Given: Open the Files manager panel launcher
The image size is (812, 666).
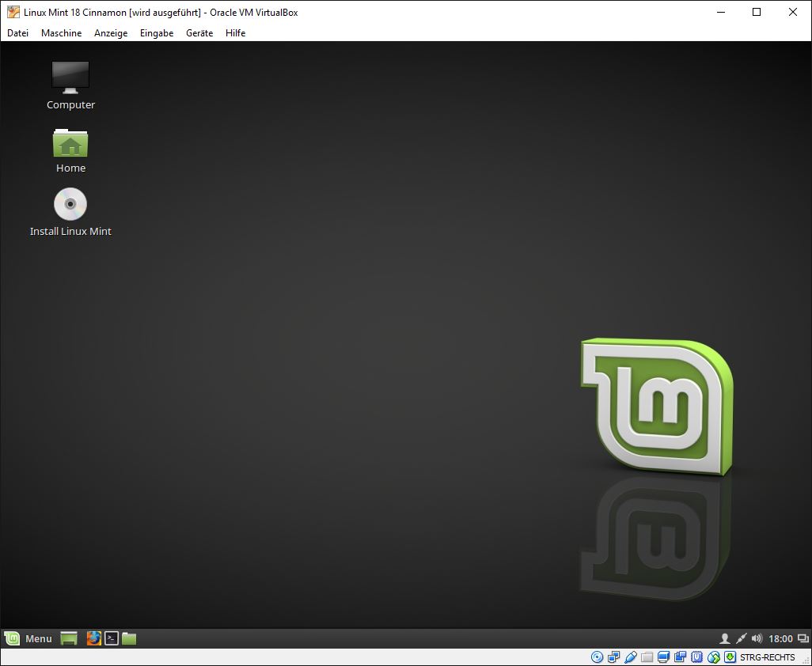Looking at the screenshot, I should click(x=129, y=638).
